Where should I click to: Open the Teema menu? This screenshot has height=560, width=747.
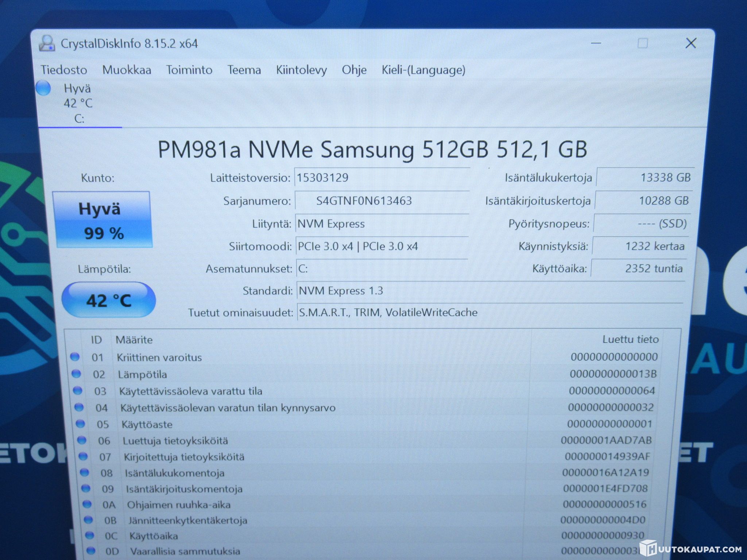coord(244,70)
